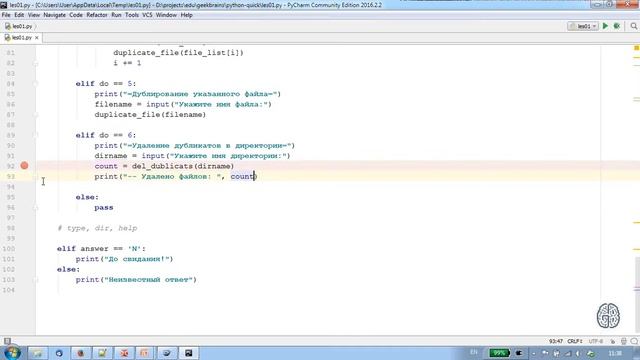Change UTF-8 file encoding in status bar
Image resolution: width=640 pixels, height=360 pixels.
(x=596, y=341)
